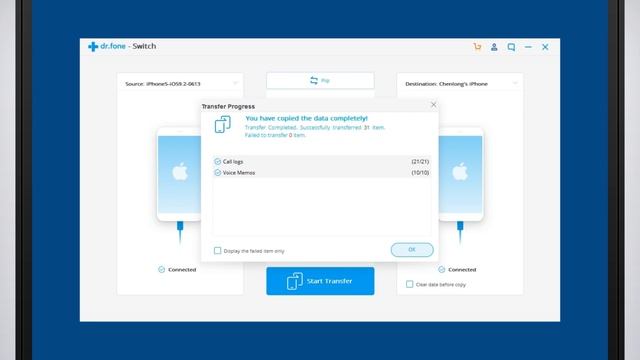Minimize the dr.fone Switch window

528,47
